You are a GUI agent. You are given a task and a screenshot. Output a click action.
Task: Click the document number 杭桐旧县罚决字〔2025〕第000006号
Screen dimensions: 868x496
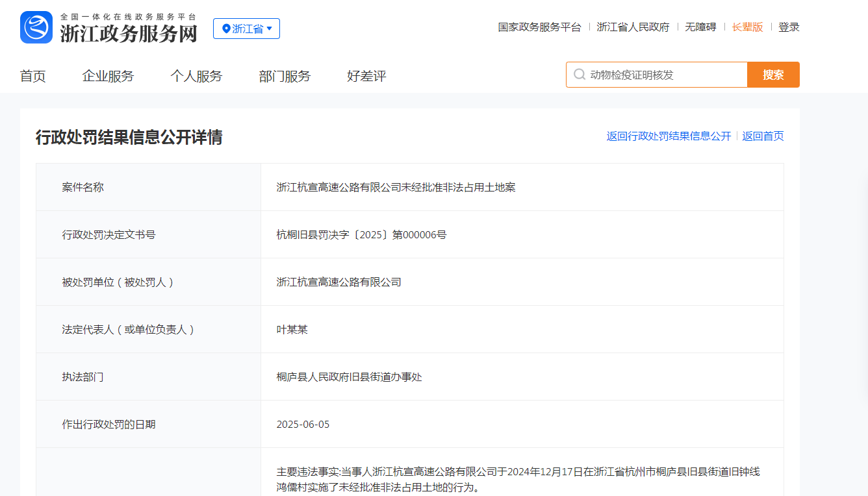coord(361,235)
